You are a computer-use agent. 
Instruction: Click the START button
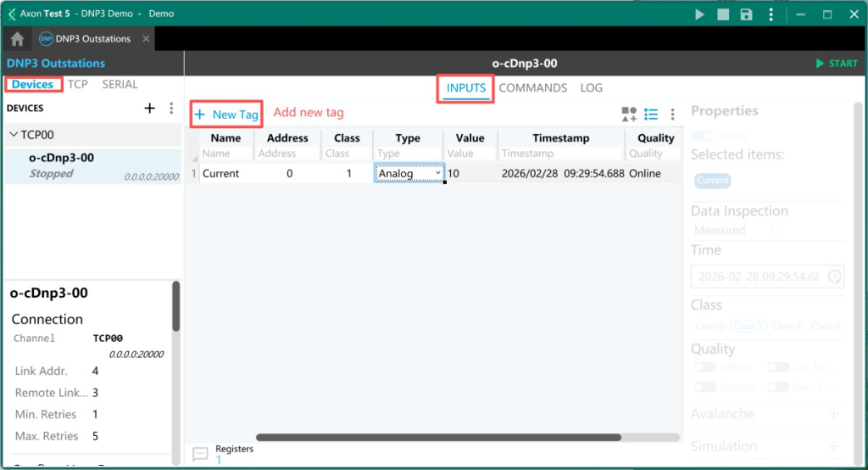coord(836,64)
